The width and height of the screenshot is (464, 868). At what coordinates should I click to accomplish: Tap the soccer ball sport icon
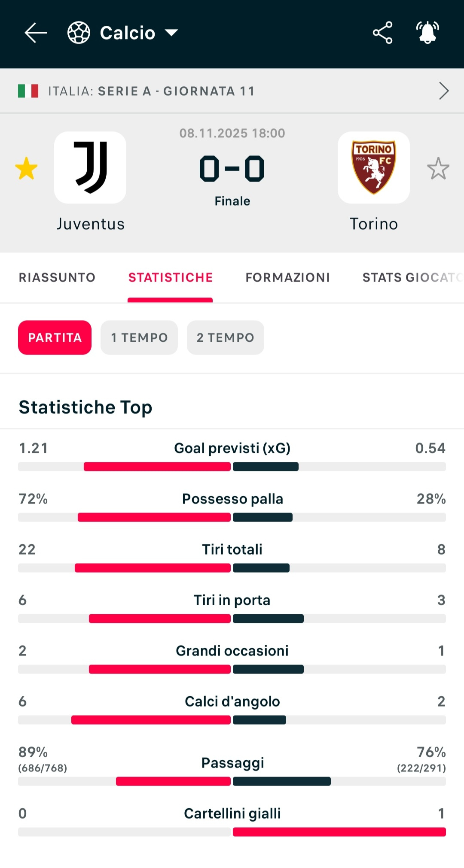click(x=79, y=33)
